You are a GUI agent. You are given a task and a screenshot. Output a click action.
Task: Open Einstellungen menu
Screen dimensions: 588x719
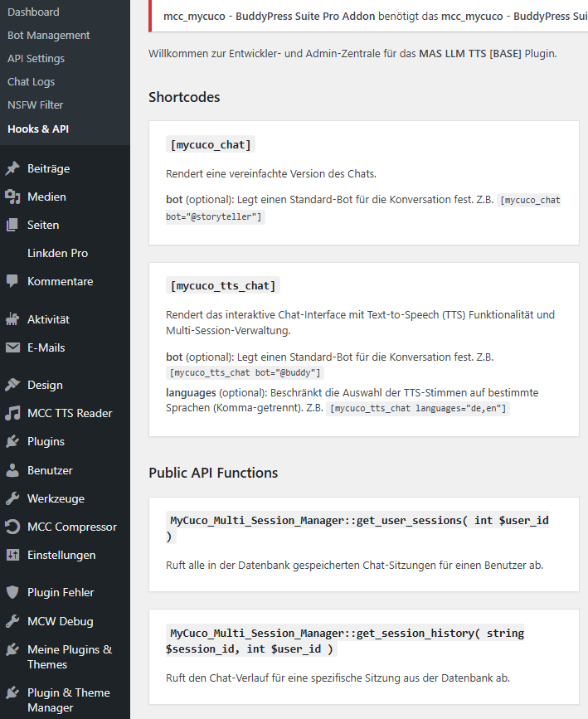(61, 555)
